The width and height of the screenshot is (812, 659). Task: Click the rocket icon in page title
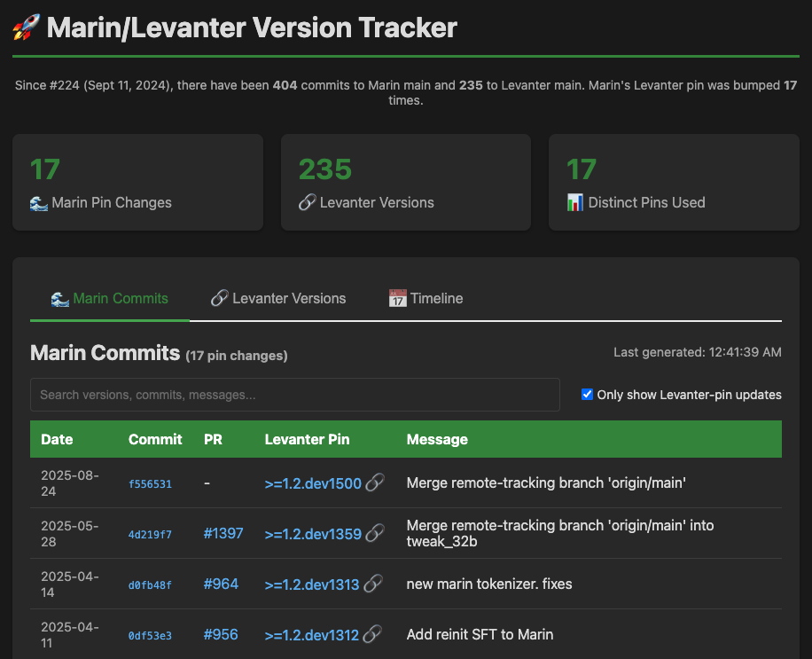26,27
